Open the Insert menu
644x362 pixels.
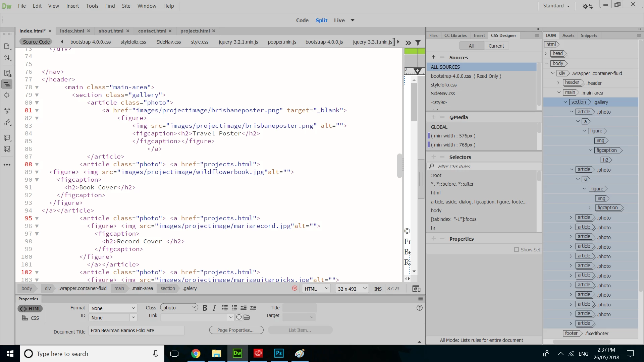click(x=72, y=6)
